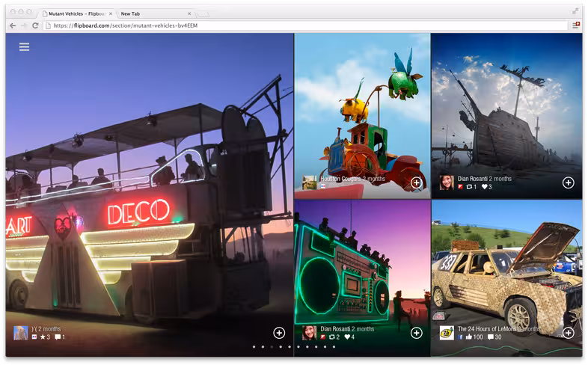Add the boombox vehicle photo with plus icon
588x365 pixels.
[x=416, y=333]
